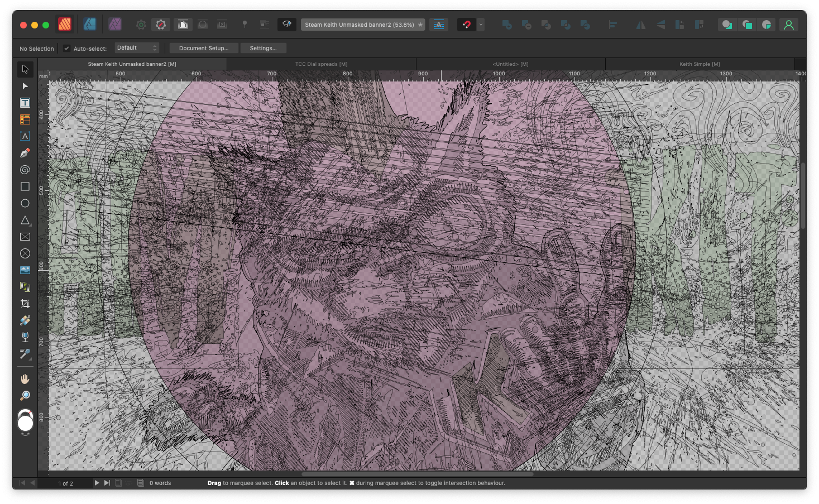This screenshot has height=504, width=819.
Task: Open the greyed preflight gear icon
Action: tap(141, 25)
